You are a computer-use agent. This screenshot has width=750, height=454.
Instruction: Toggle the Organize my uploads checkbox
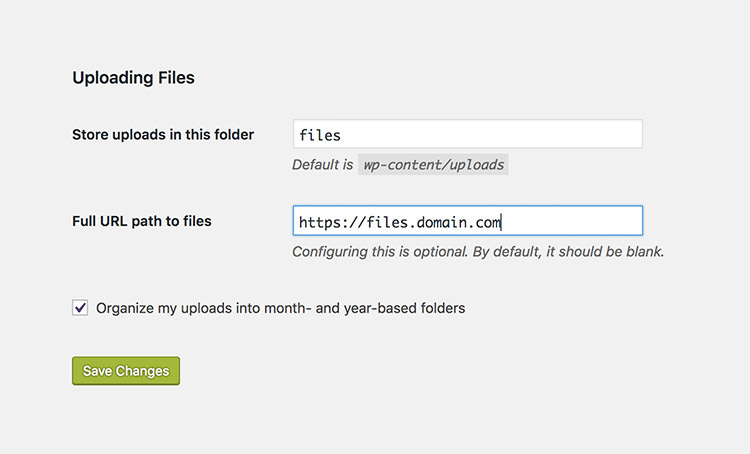(x=80, y=308)
